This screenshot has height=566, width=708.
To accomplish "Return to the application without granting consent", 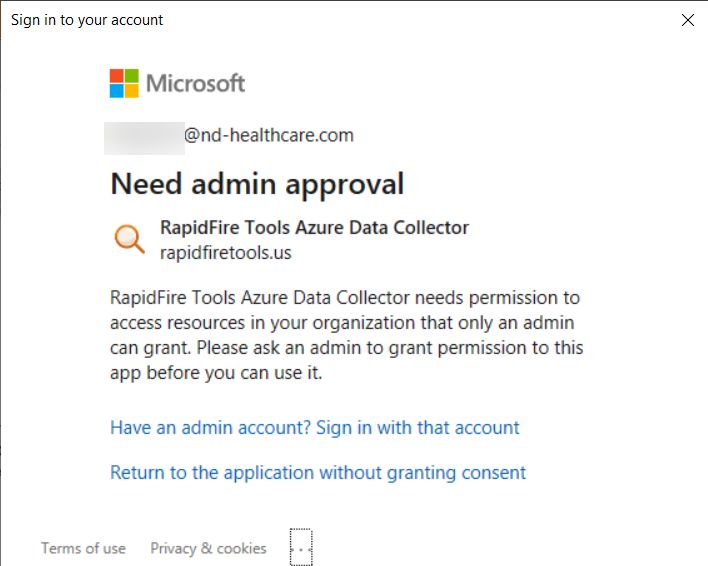I will [318, 473].
